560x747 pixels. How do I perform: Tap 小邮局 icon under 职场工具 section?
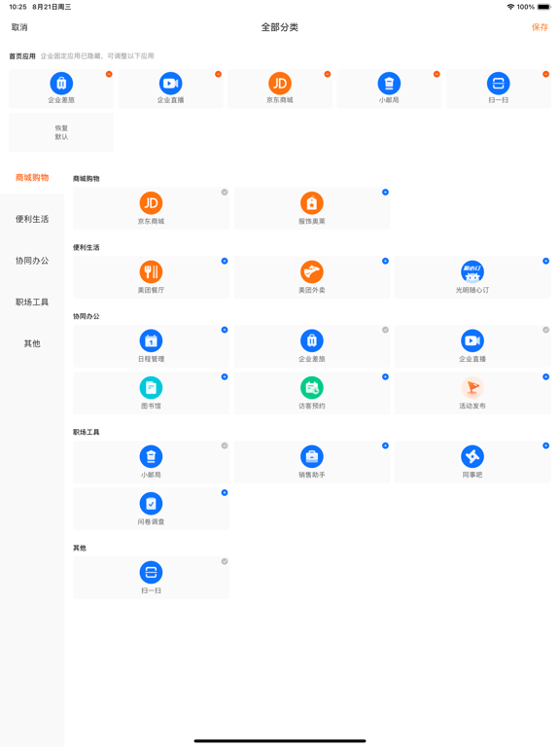[151, 457]
